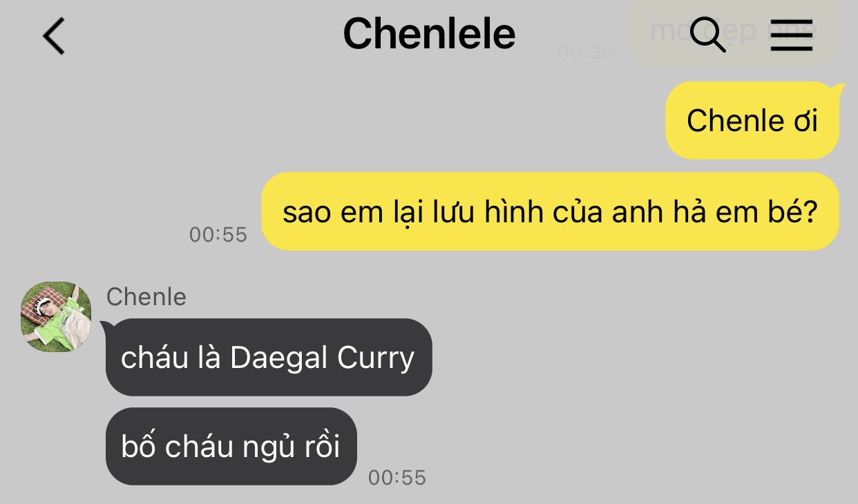Tap the Chenlele chat title
This screenshot has height=504, width=858.
pos(429,33)
